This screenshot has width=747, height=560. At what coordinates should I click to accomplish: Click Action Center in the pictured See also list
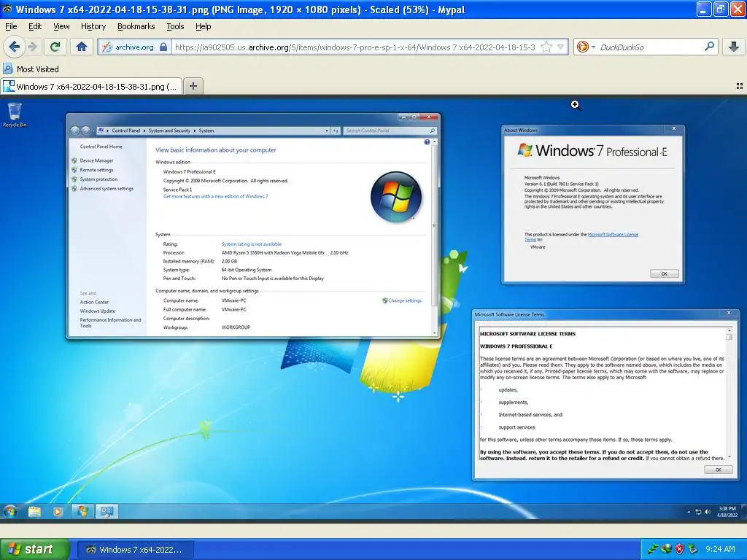point(94,302)
